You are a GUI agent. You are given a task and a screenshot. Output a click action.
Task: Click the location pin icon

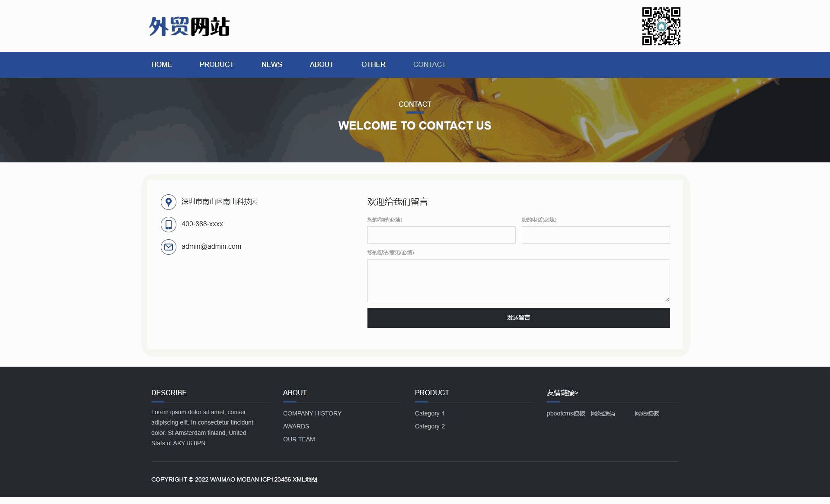pyautogui.click(x=169, y=202)
